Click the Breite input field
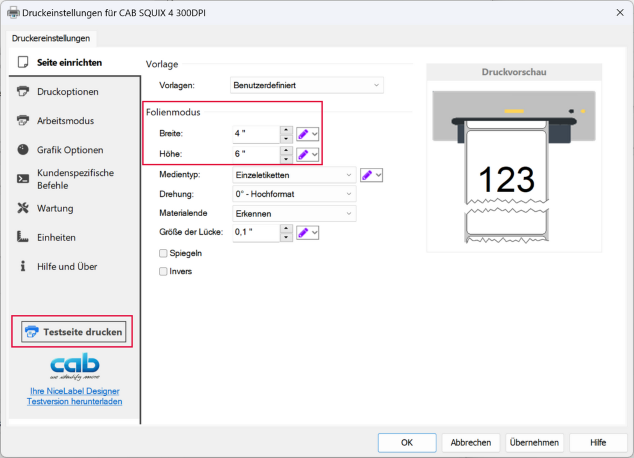The image size is (634, 458). (x=256, y=134)
